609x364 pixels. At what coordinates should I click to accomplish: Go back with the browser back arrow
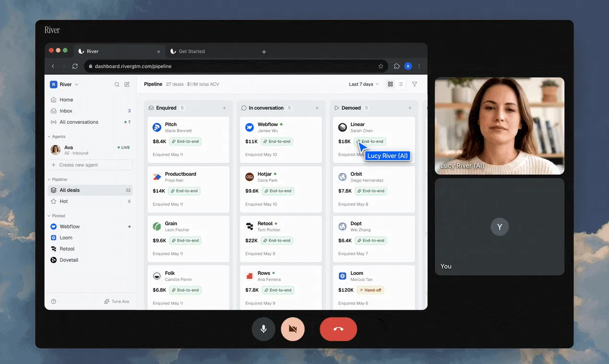click(53, 66)
